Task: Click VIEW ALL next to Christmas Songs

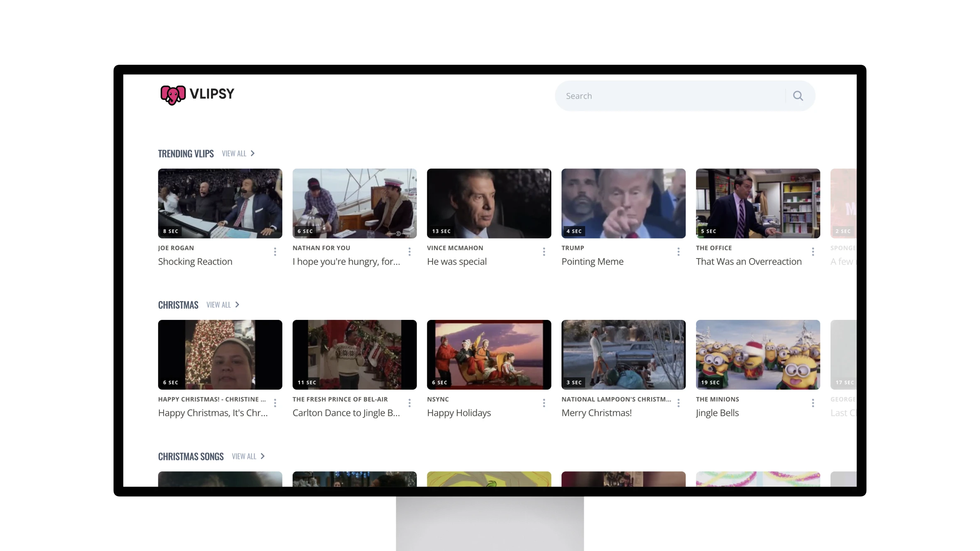Action: click(244, 456)
